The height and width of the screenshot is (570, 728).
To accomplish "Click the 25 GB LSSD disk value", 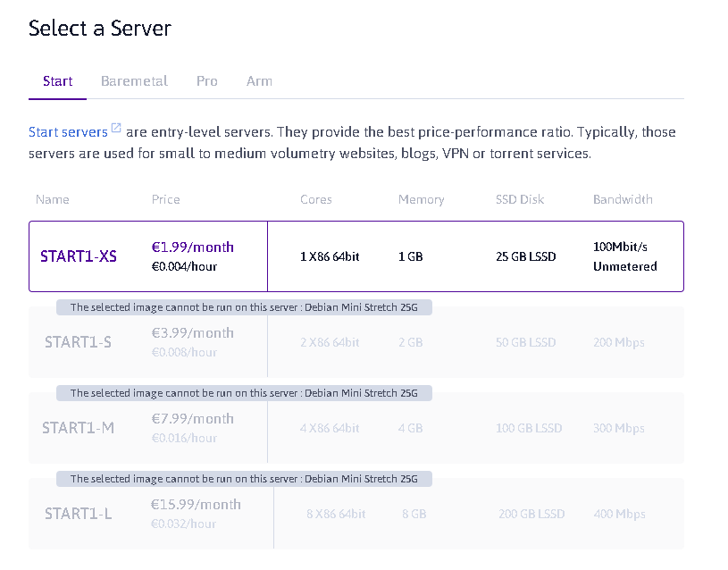I will [x=525, y=257].
